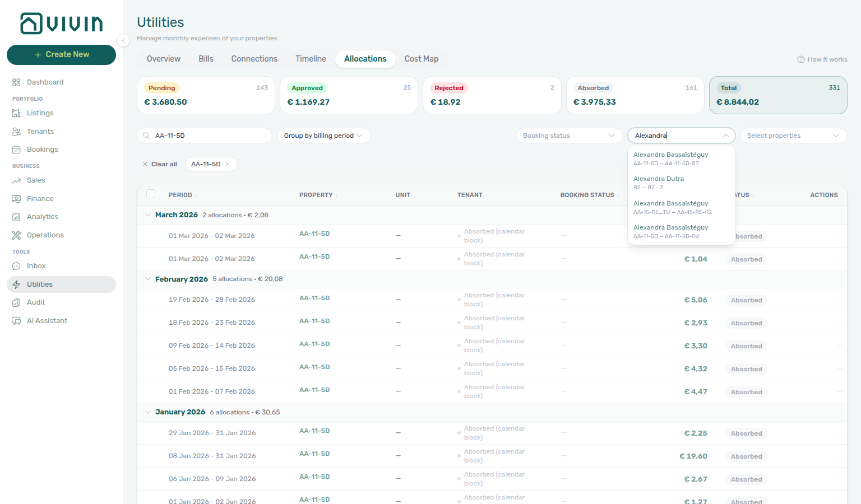Viewport: 861px width, 504px height.
Task: Open the How it works link
Action: click(x=822, y=59)
